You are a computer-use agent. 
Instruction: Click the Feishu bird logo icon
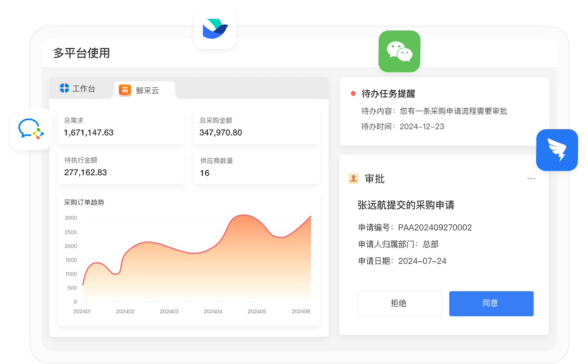coord(215,29)
